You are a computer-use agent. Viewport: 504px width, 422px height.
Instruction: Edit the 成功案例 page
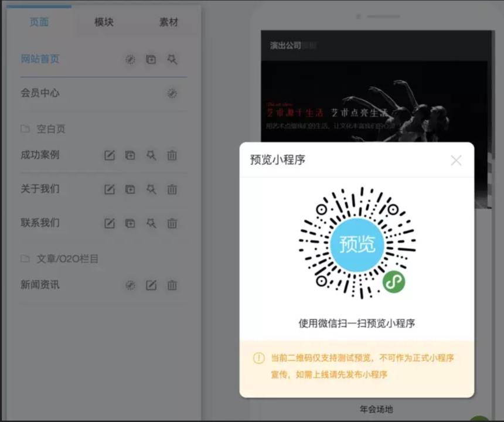coord(109,155)
